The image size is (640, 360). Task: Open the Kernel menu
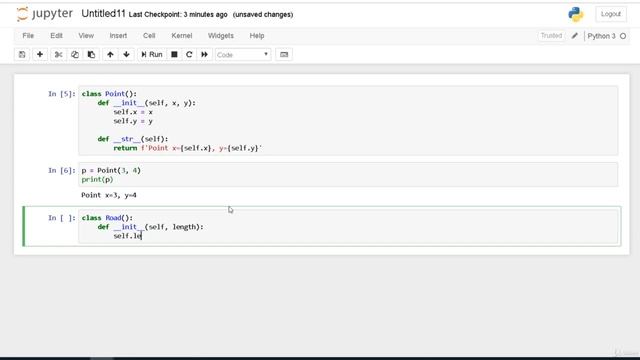tap(182, 36)
